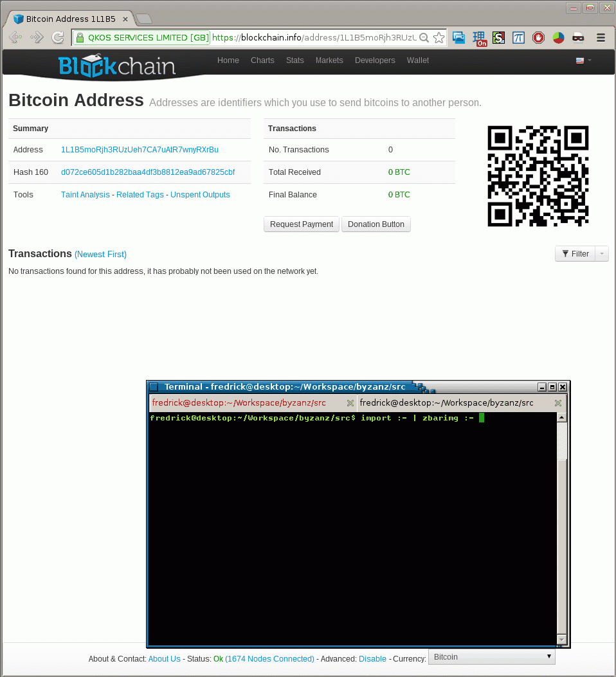The image size is (616, 677).
Task: Click the Hash 160 value link
Action: 148,172
